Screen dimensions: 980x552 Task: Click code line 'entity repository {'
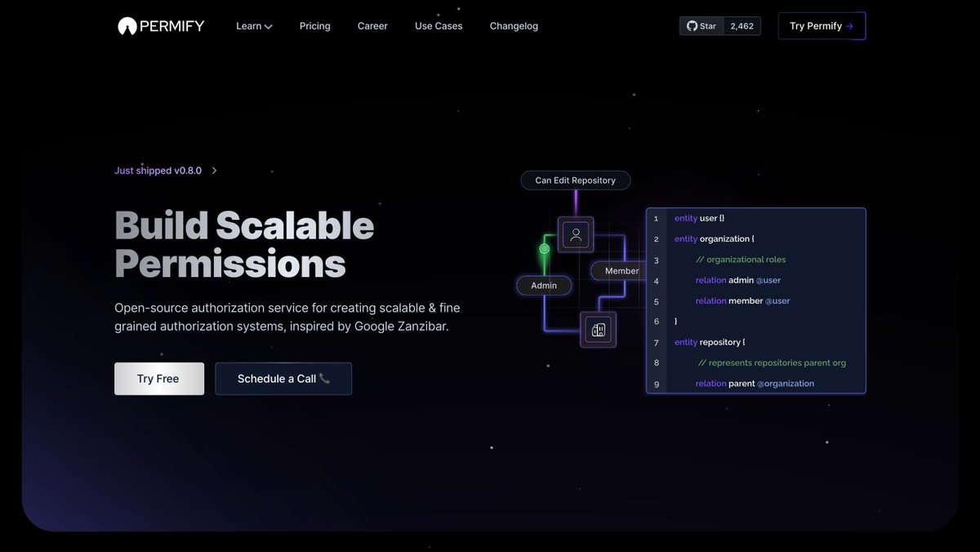710,342
